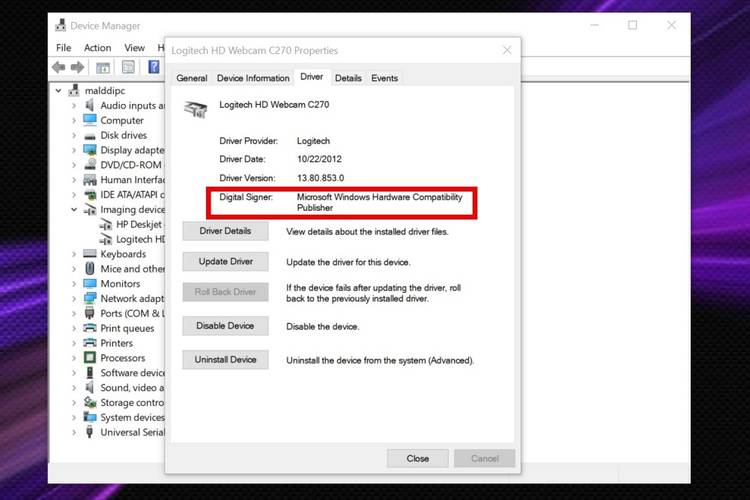Click the driver date 10/22/2012 value
Image resolution: width=750 pixels, height=500 pixels.
[319, 159]
